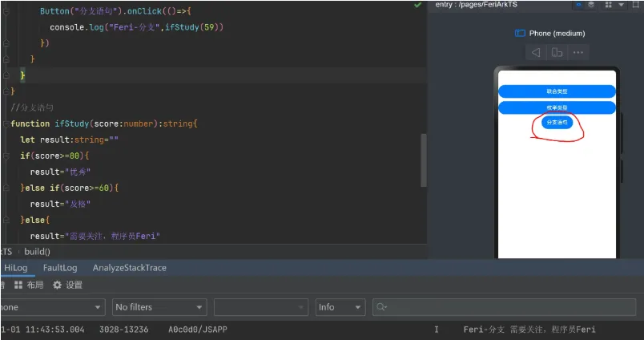Image resolution: width=644 pixels, height=340 pixels.
Task: Switch to the FaultLog tab
Action: coord(60,268)
